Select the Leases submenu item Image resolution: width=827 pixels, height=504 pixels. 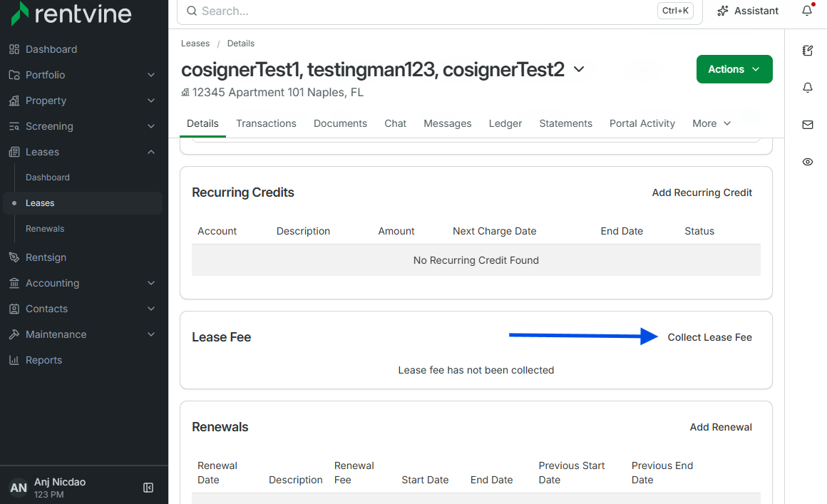[x=82, y=203]
